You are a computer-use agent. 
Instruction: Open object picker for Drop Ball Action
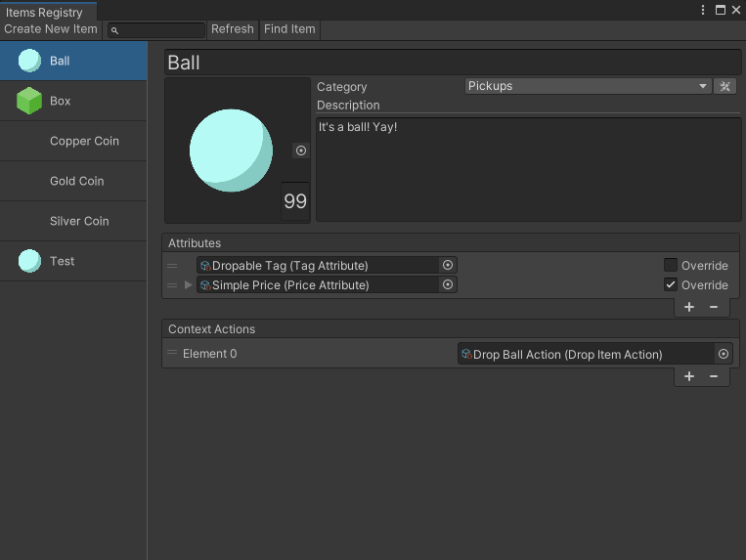point(724,354)
